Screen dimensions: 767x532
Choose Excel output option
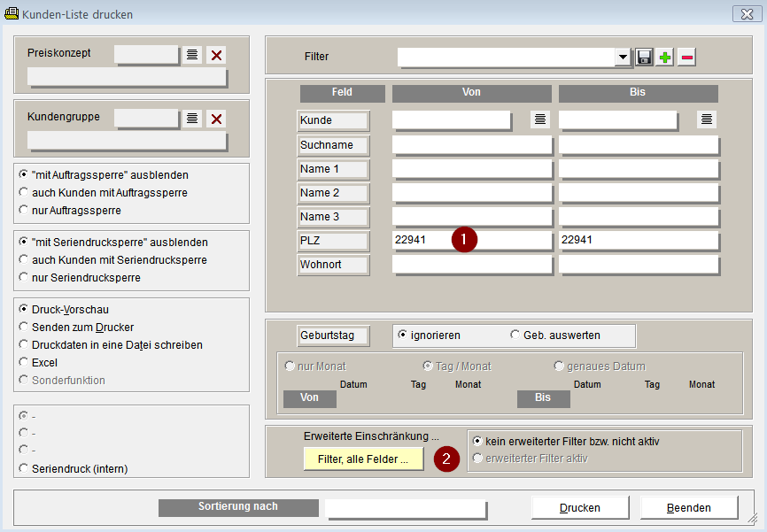(x=38, y=362)
